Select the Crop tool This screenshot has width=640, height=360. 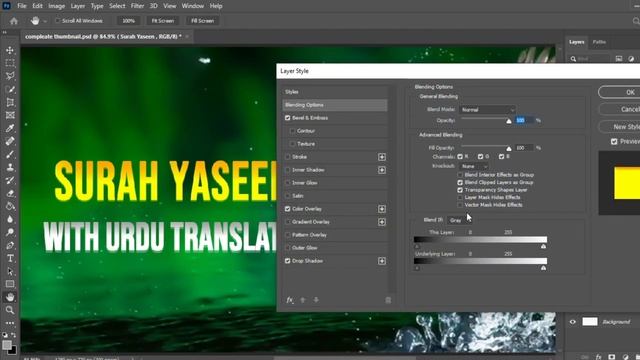[10, 102]
